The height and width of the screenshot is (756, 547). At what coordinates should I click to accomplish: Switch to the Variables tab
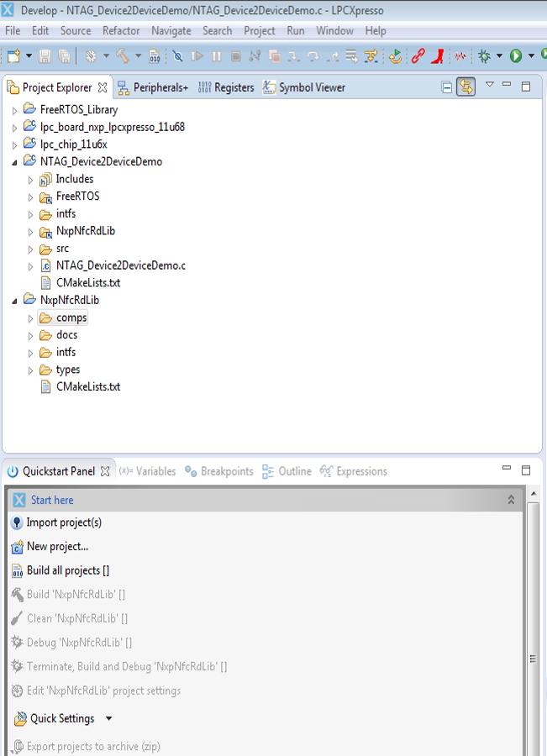(147, 471)
